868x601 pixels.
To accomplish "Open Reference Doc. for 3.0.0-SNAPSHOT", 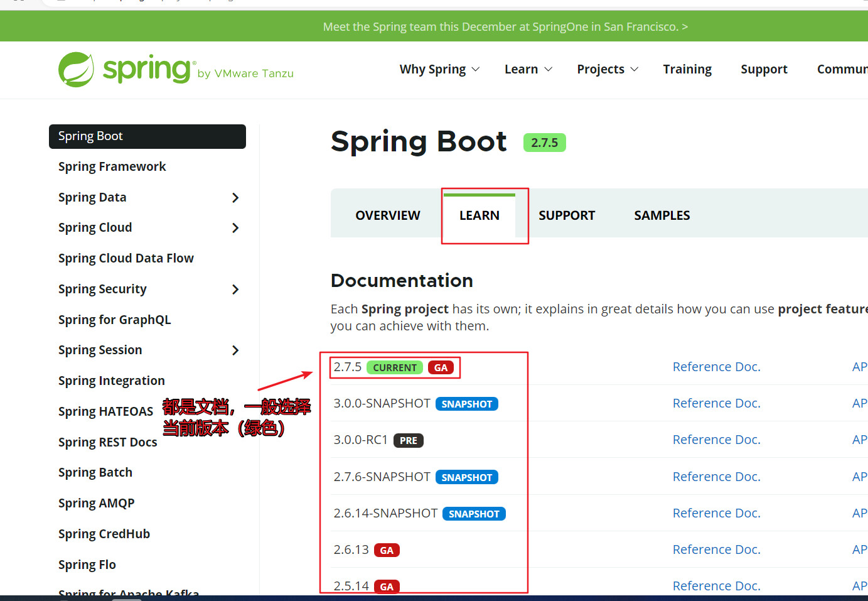I will (x=717, y=403).
